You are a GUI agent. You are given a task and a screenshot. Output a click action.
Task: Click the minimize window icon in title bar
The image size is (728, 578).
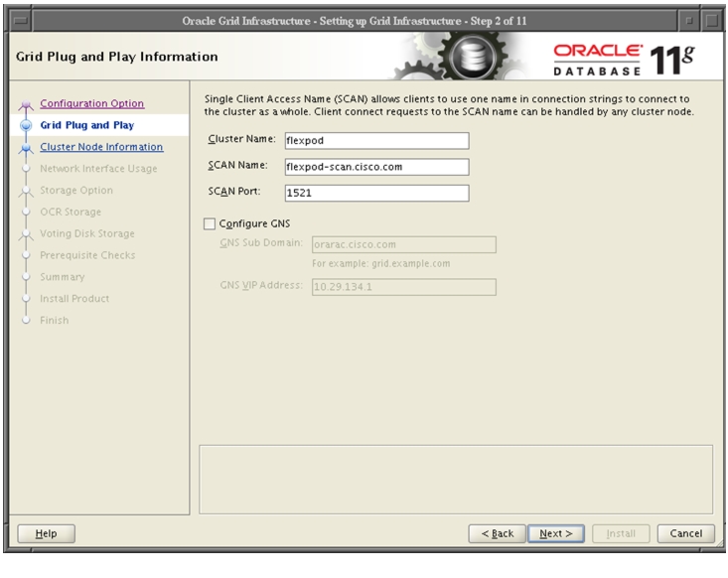(x=689, y=21)
